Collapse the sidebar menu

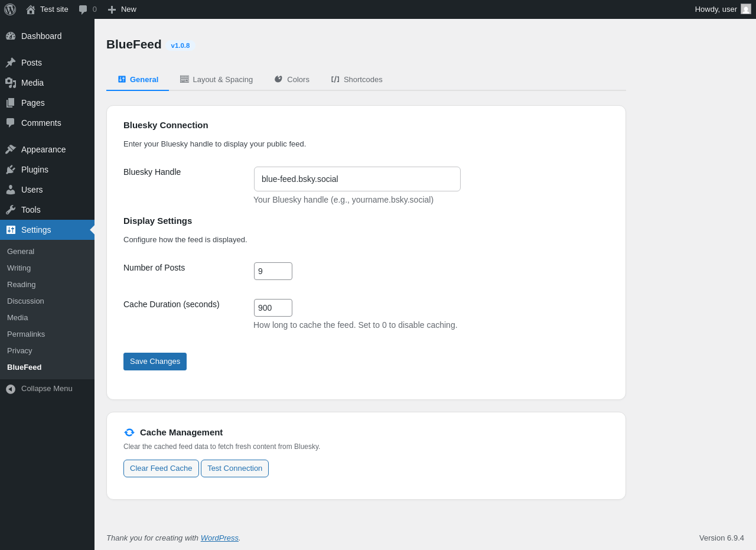pos(39,389)
